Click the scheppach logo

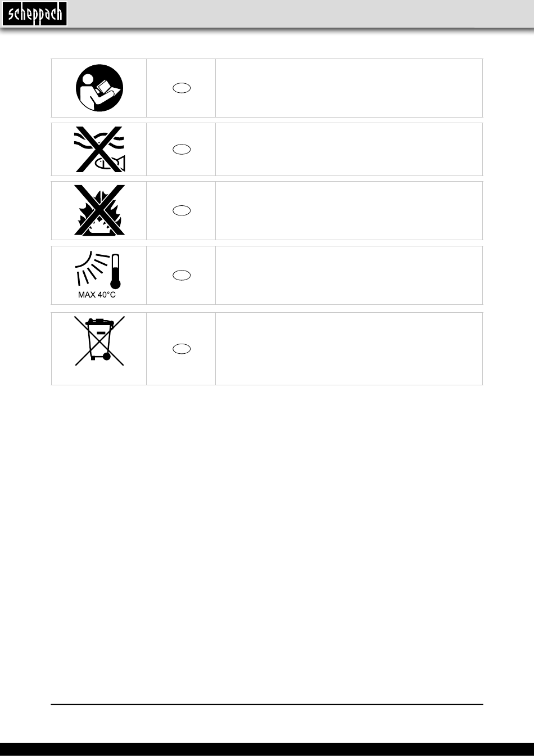click(x=34, y=13)
